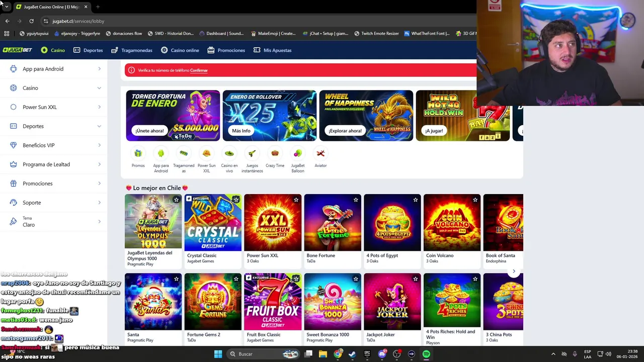Change the Tema Claro theme setting
Viewport: 644px width, 362px height.
pos(54,222)
